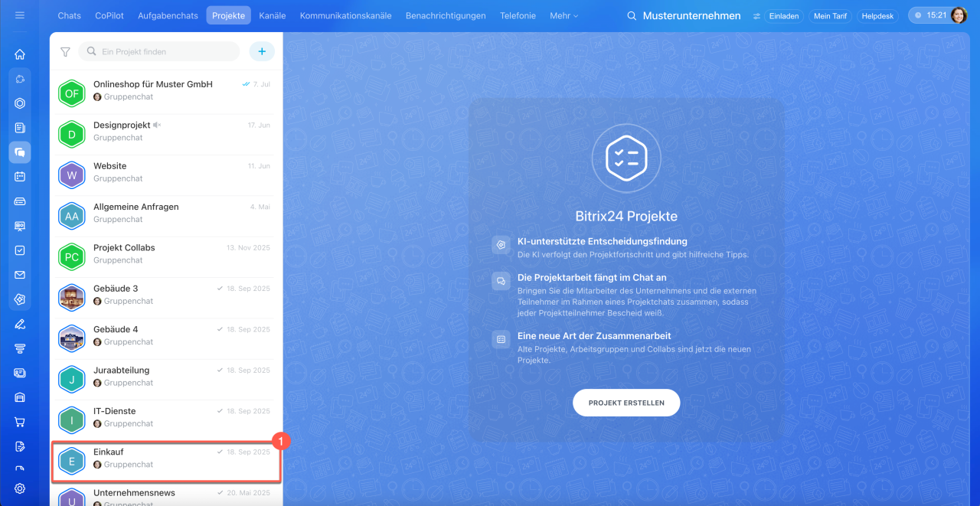Click the Musterunternehmen company name
Screen dimensions: 980x506
click(x=691, y=15)
